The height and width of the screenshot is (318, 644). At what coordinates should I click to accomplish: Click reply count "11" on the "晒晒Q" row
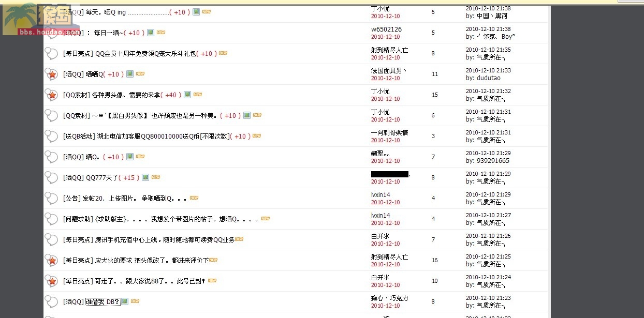click(x=435, y=74)
